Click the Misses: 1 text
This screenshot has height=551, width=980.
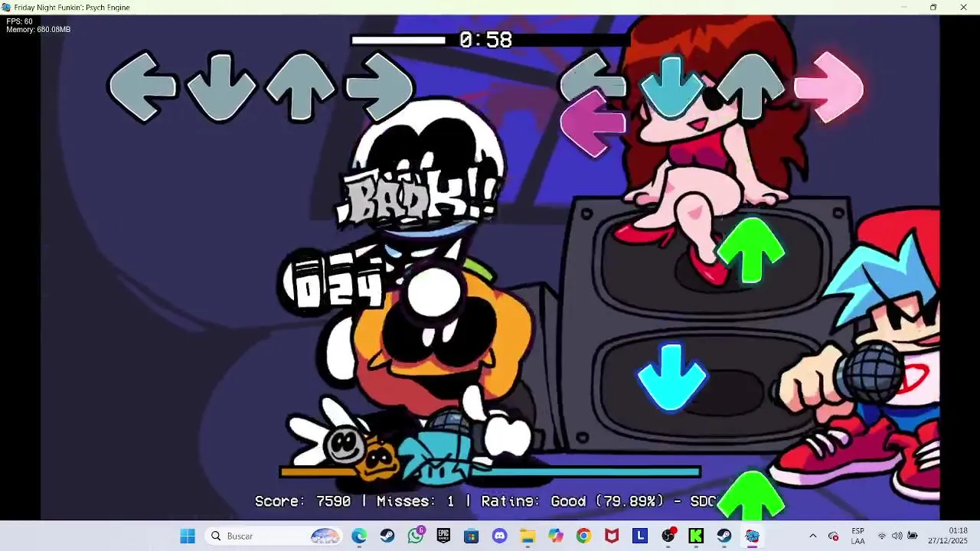click(x=415, y=501)
